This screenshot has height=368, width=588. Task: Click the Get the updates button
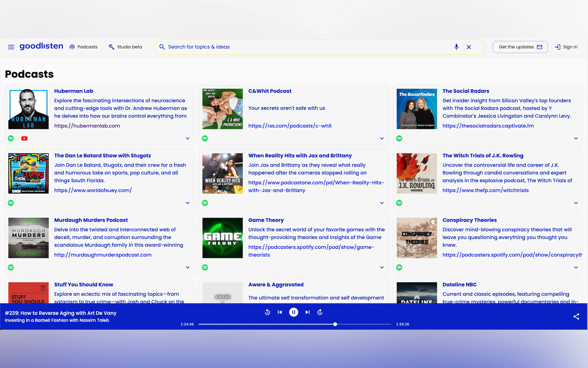520,47
